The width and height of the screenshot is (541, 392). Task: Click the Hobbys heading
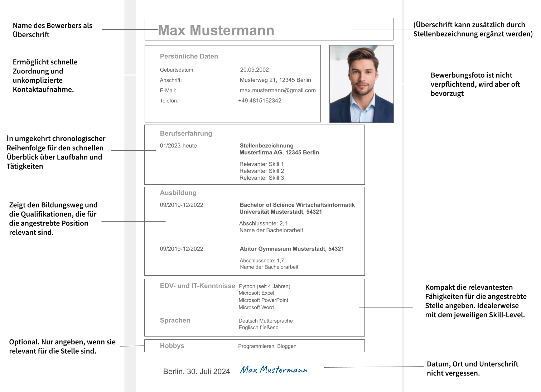(x=172, y=346)
